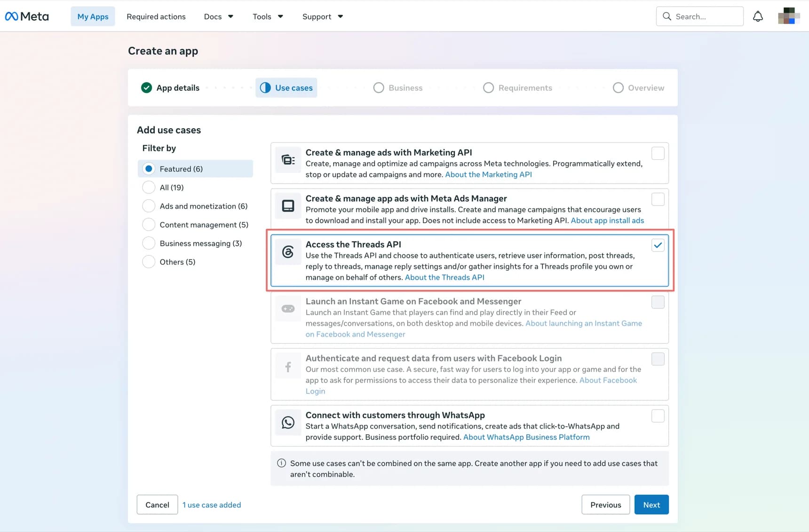This screenshot has height=532, width=809.
Task: Click the Marketing API use case icon
Action: tap(288, 160)
